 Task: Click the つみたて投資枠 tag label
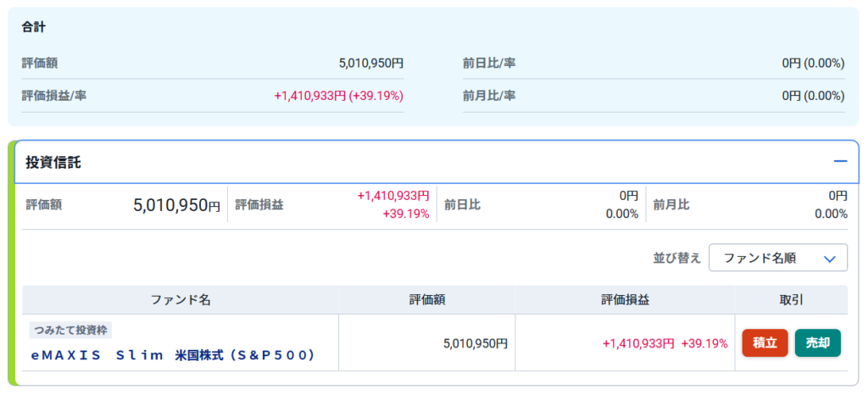pyautogui.click(x=71, y=331)
